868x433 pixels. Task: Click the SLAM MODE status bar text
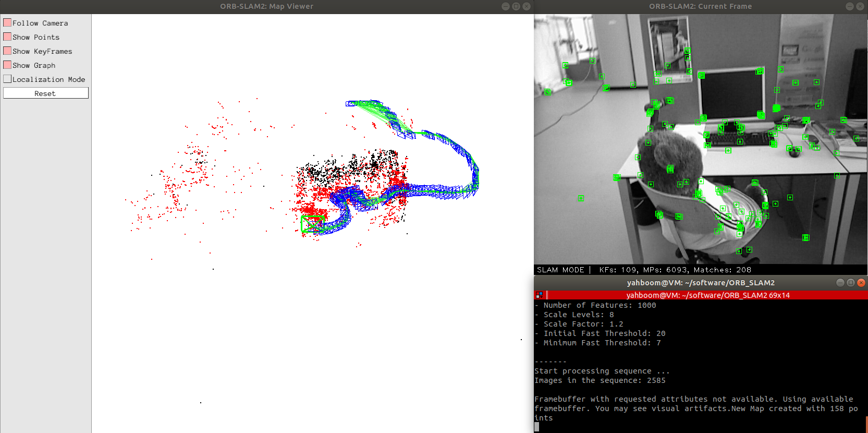tap(560, 270)
